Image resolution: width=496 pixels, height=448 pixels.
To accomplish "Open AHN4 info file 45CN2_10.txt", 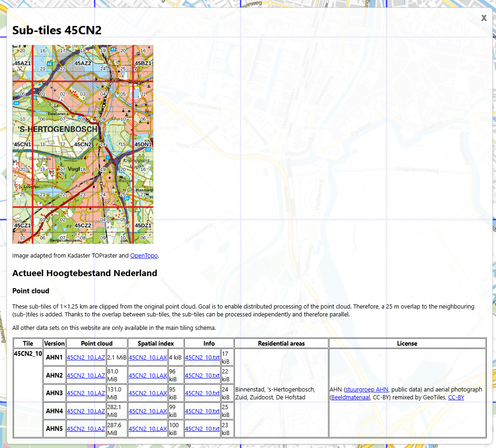I will pyautogui.click(x=202, y=411).
